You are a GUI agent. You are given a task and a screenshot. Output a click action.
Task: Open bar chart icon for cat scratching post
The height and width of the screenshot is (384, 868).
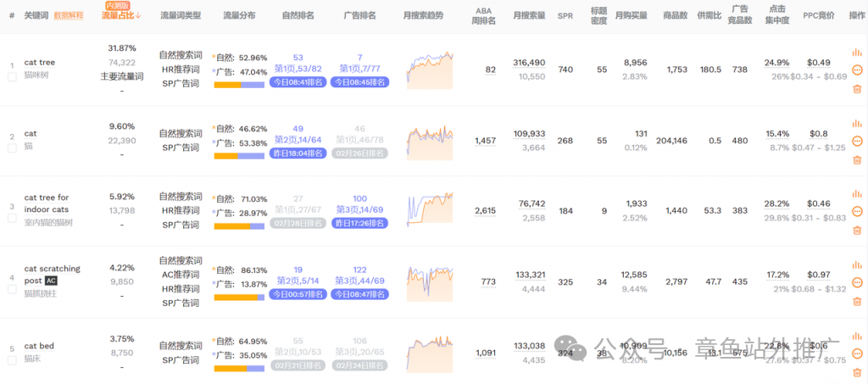(x=857, y=264)
